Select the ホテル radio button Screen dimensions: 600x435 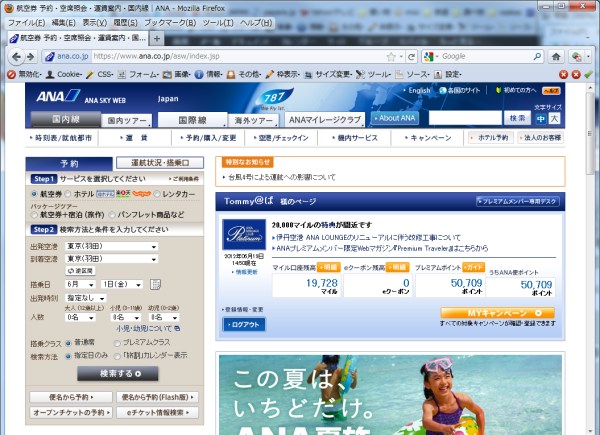68,194
